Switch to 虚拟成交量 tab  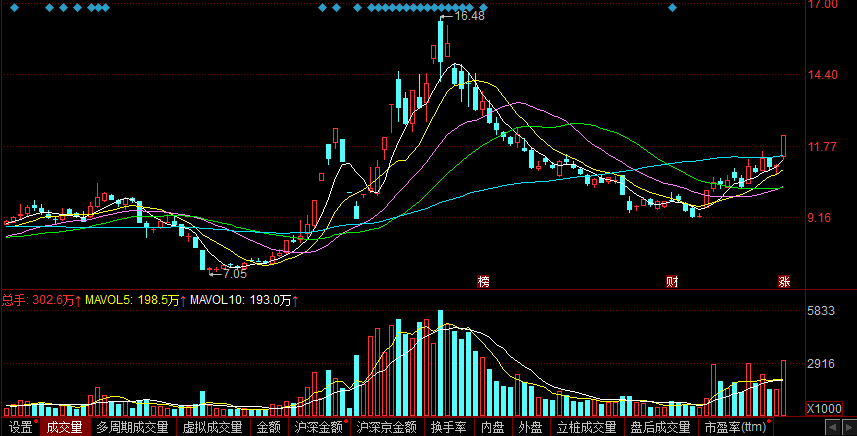(212, 427)
